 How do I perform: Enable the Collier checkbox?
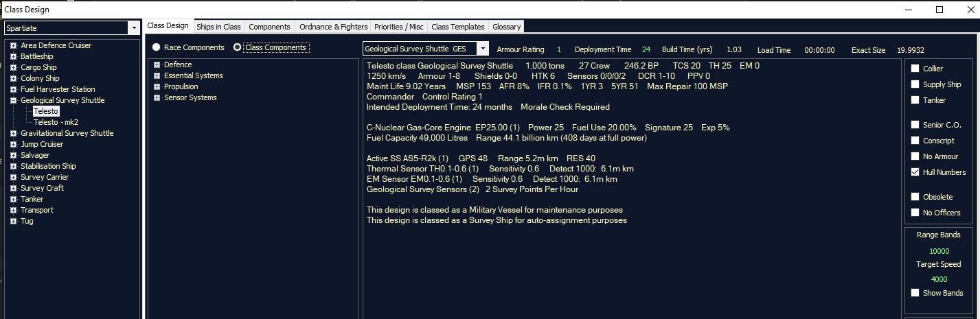(915, 69)
